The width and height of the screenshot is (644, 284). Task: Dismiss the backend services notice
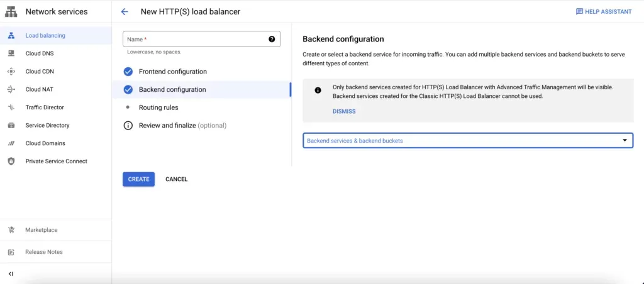344,111
